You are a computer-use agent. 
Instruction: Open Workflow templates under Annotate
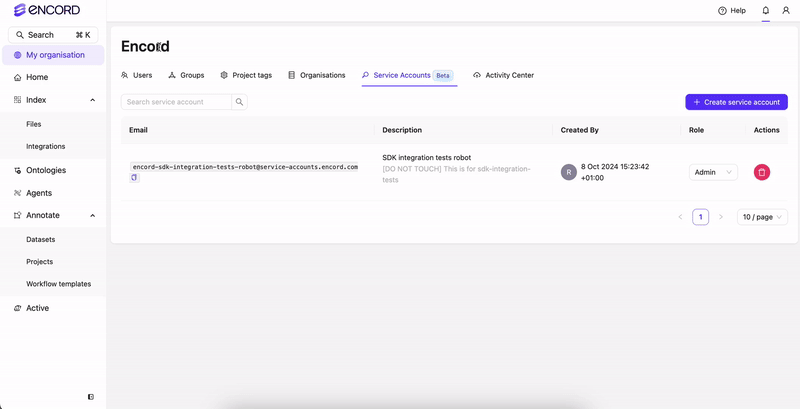tap(59, 284)
